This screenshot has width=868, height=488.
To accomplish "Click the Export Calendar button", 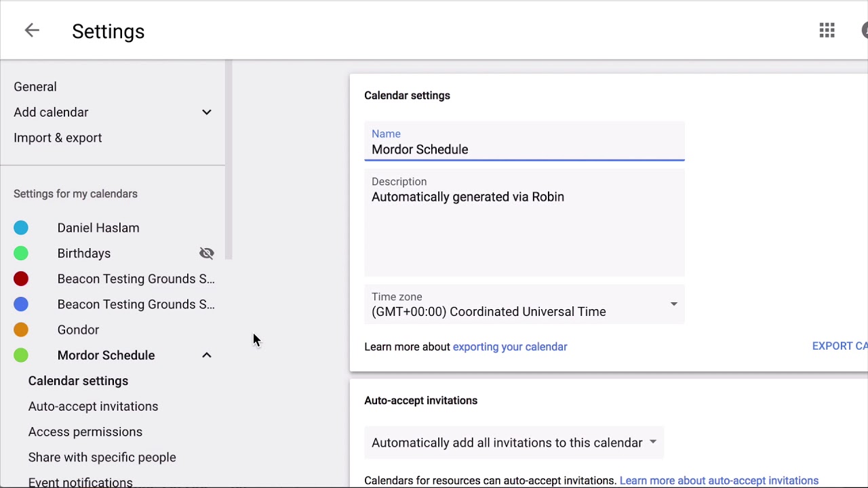I will click(x=840, y=346).
